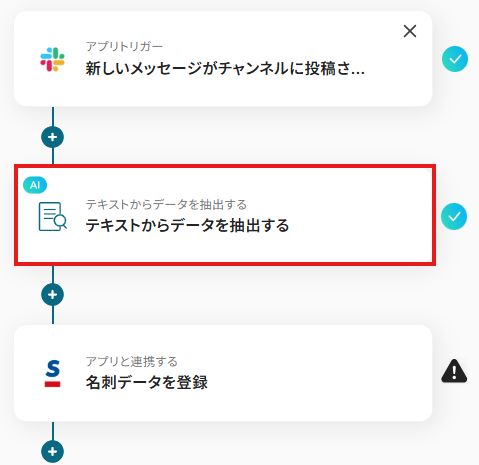
Task: Open bold テキストからデータを抽出する step title
Action: click(187, 226)
